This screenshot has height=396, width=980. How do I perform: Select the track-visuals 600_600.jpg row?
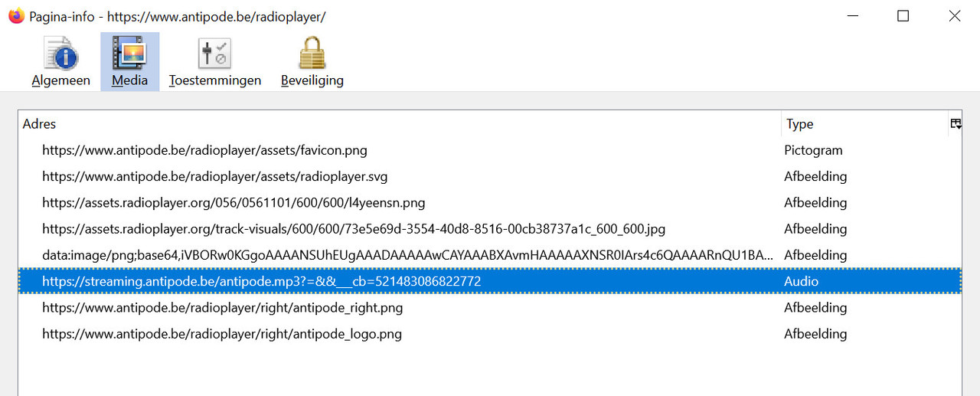(490, 228)
